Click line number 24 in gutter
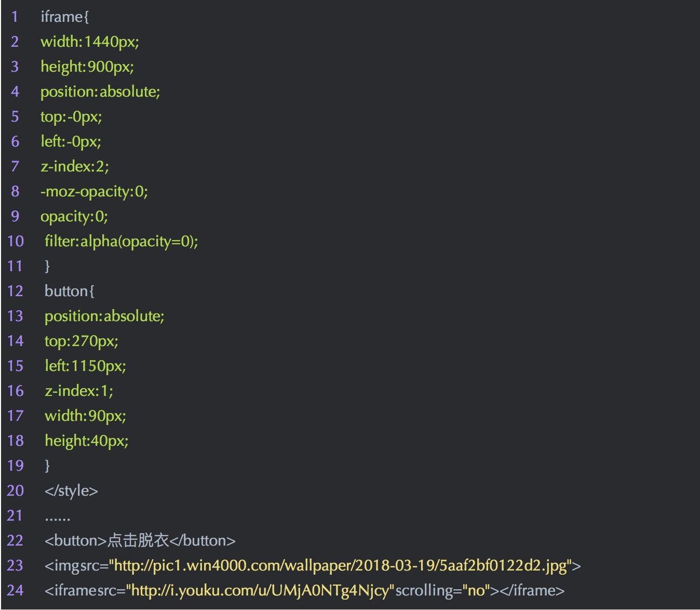 [15, 591]
